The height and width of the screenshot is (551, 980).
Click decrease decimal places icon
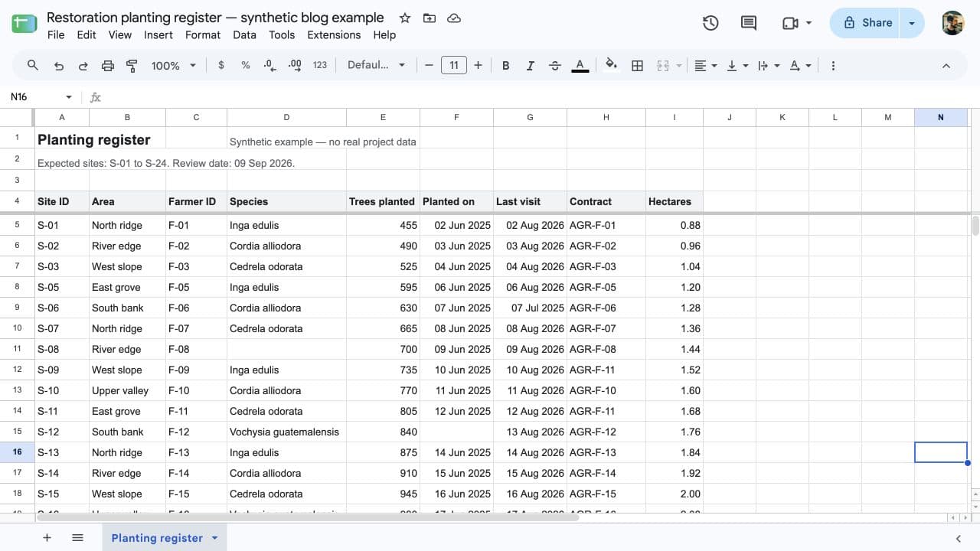coord(269,66)
